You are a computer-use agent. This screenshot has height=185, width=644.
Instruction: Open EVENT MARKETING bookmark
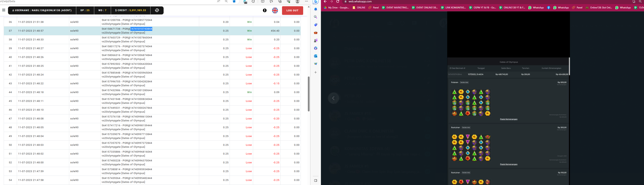(x=395, y=8)
